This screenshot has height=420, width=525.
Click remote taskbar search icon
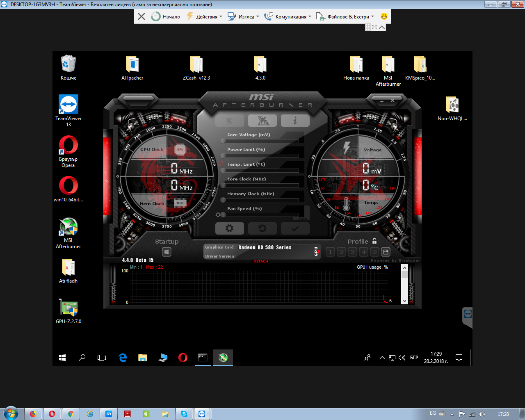[82, 358]
